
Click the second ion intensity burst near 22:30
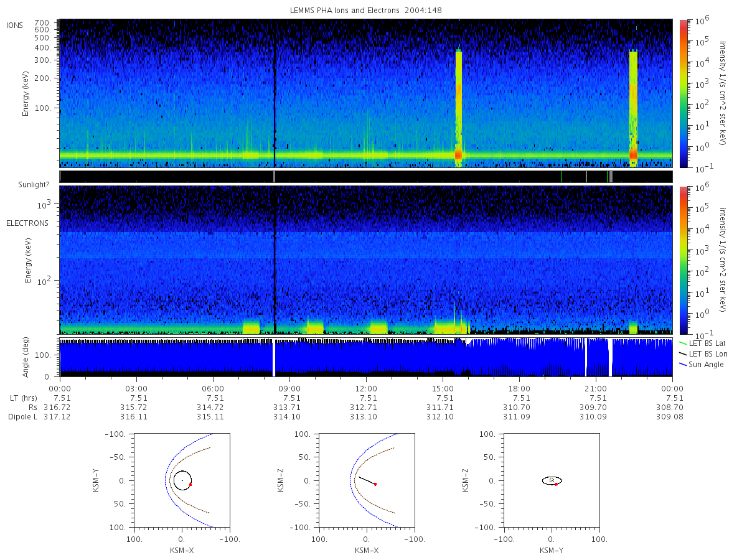tap(633, 107)
